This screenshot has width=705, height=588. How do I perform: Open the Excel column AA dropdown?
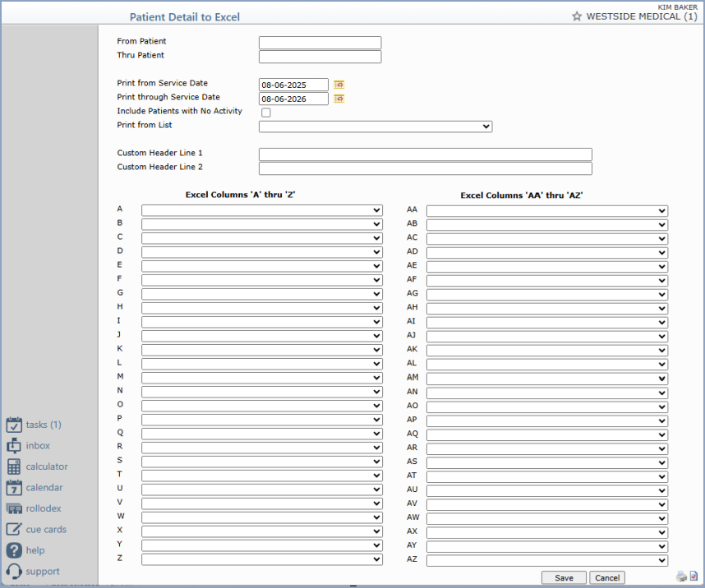[547, 211]
